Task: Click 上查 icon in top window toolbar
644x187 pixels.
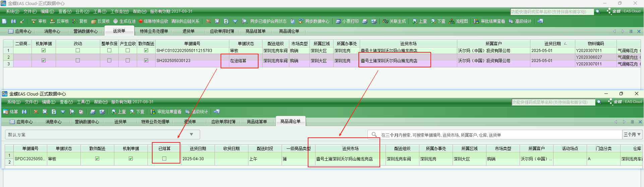Action: click(x=415, y=21)
